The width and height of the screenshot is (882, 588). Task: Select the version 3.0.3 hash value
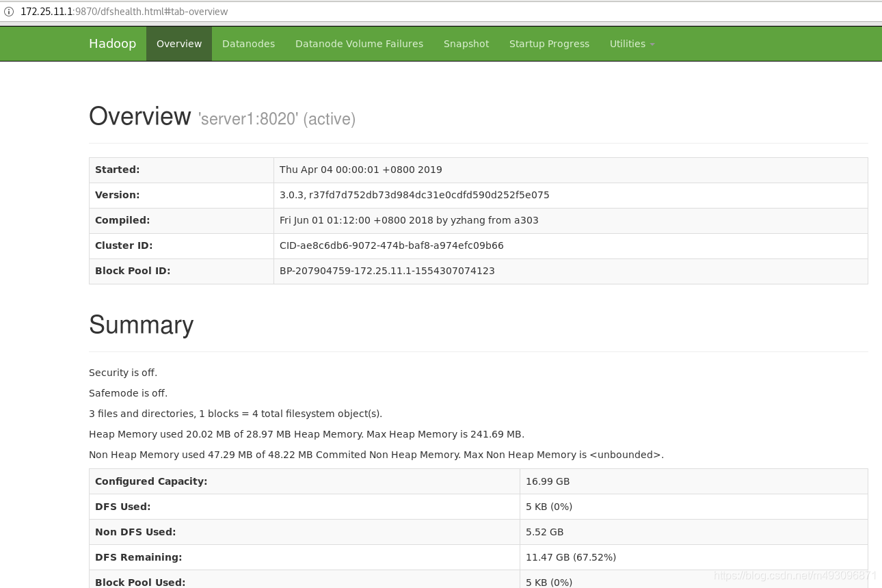[414, 195]
